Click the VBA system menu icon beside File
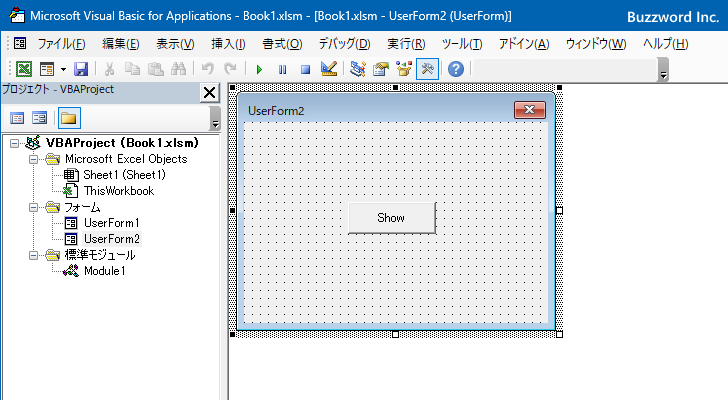Screen dimensions: 728x400 click(20, 44)
